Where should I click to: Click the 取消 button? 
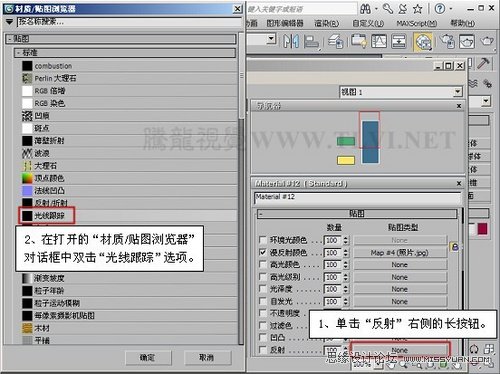tap(207, 358)
